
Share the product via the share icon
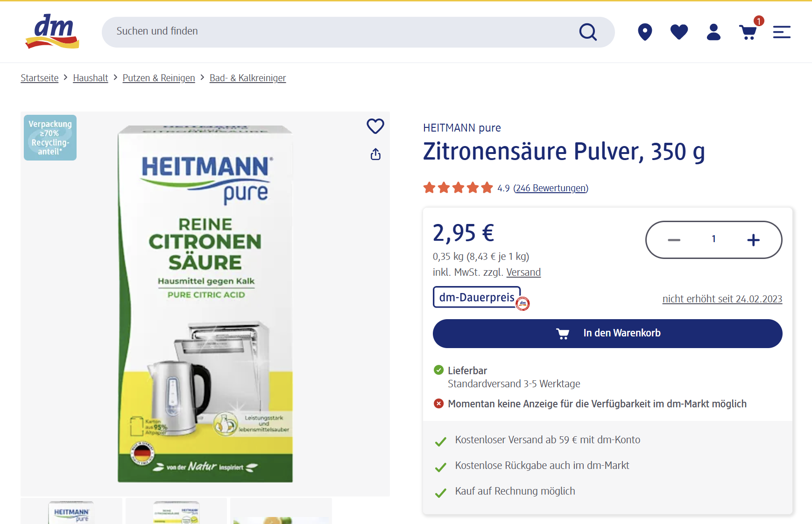[375, 154]
